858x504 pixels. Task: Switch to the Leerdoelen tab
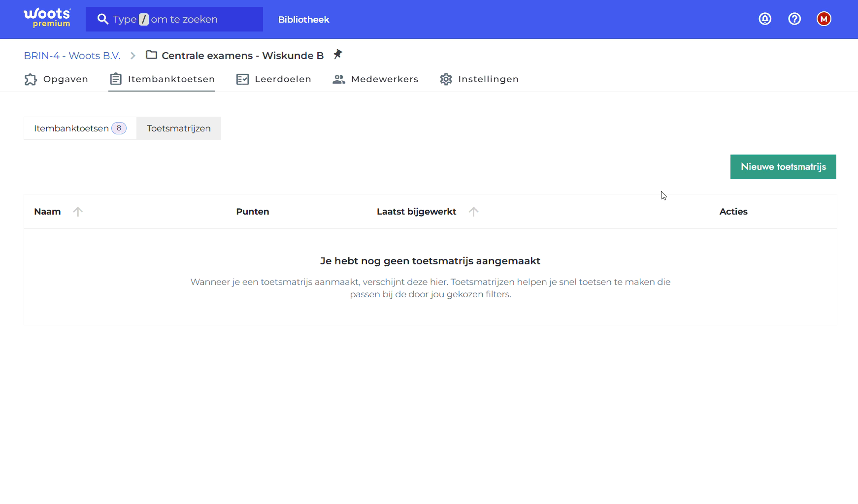tap(273, 79)
